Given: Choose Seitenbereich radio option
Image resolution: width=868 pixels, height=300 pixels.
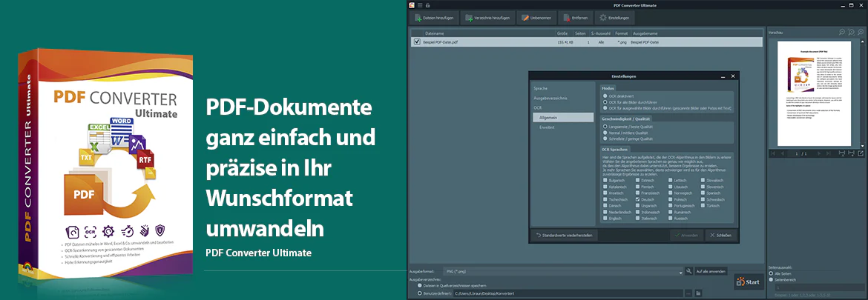Looking at the screenshot, I should click(x=772, y=280).
